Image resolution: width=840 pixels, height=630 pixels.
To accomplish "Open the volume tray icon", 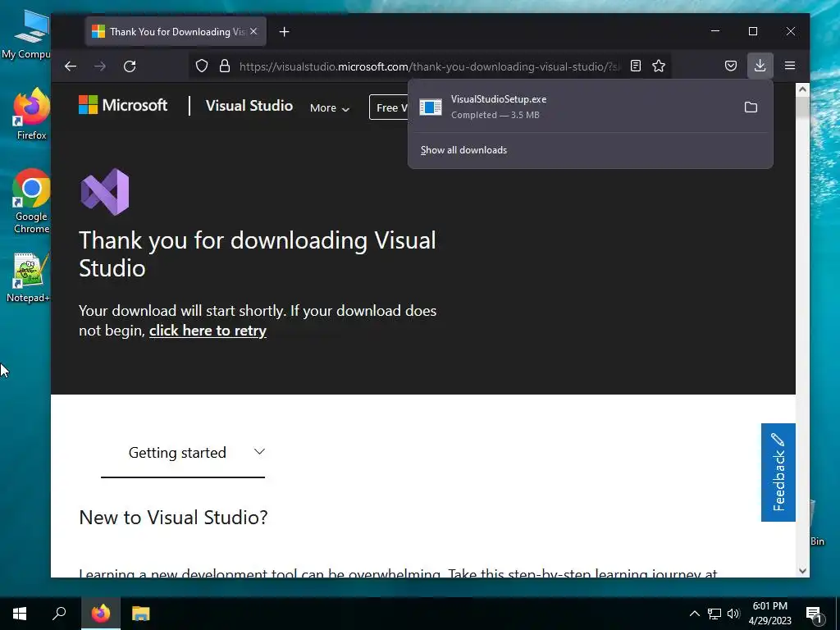I will point(733,614).
